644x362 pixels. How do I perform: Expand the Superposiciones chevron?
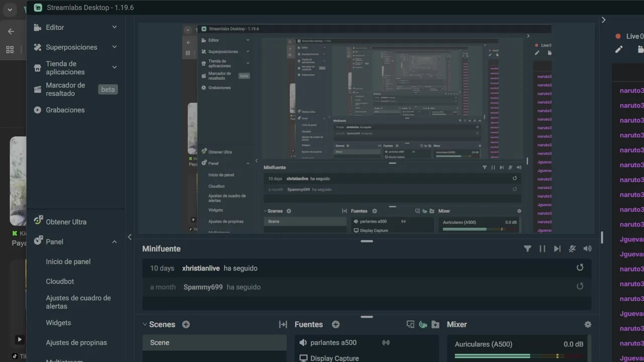pyautogui.click(x=114, y=47)
